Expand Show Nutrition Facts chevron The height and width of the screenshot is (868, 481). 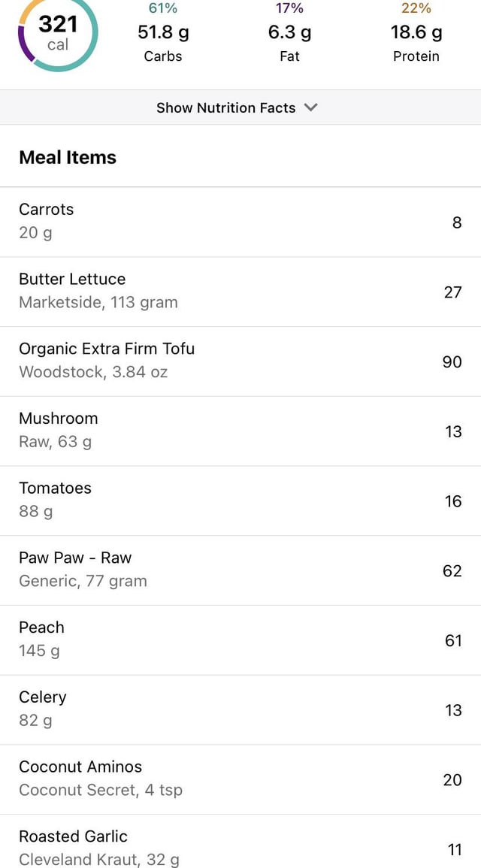311,107
